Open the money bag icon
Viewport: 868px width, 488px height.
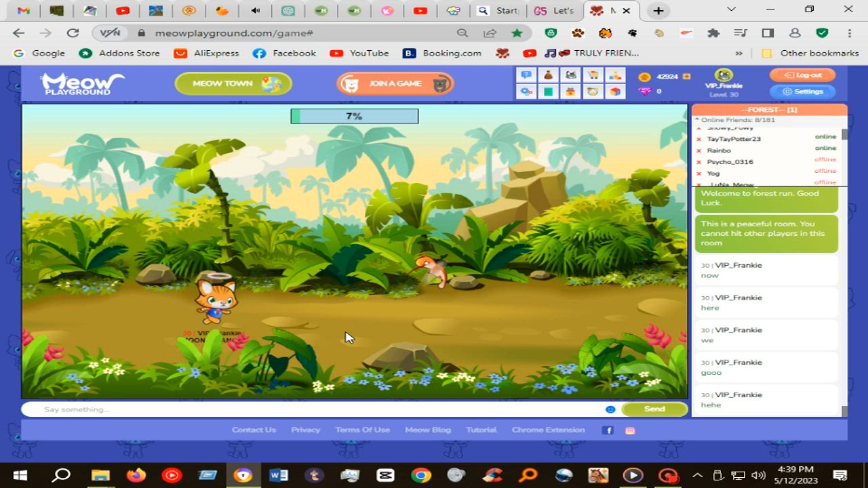(x=548, y=75)
